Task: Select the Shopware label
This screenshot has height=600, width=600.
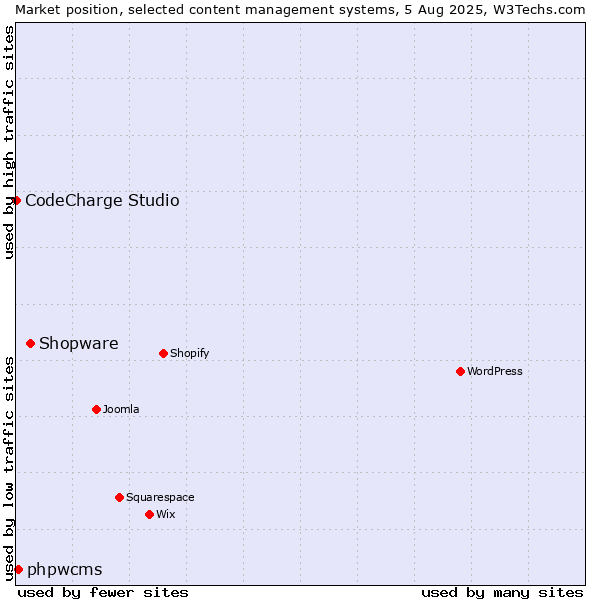Action: tap(78, 344)
